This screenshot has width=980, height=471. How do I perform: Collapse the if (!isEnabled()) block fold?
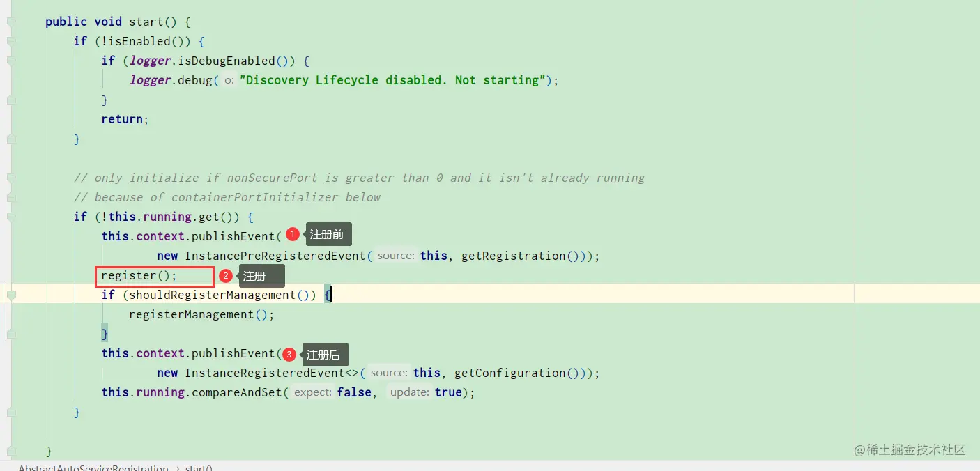pyautogui.click(x=11, y=42)
